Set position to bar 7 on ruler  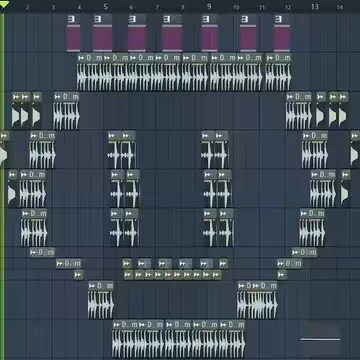tap(157, 7)
